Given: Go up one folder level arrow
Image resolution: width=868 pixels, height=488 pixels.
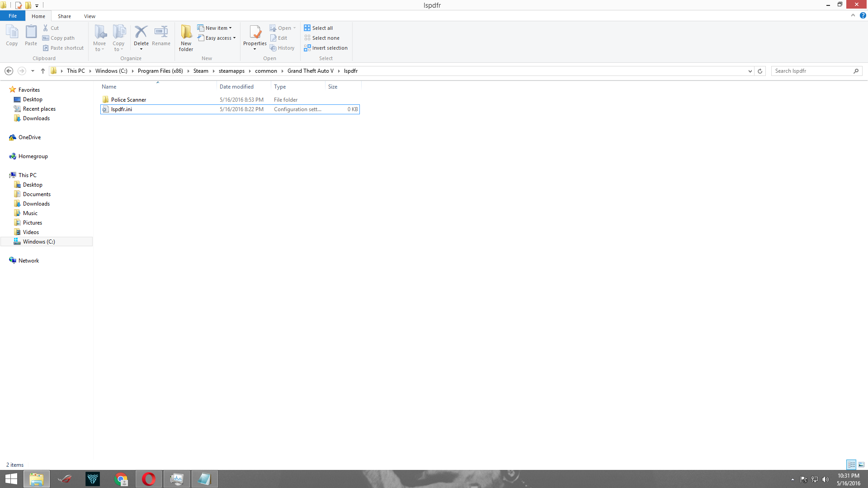Looking at the screenshot, I should [x=43, y=71].
